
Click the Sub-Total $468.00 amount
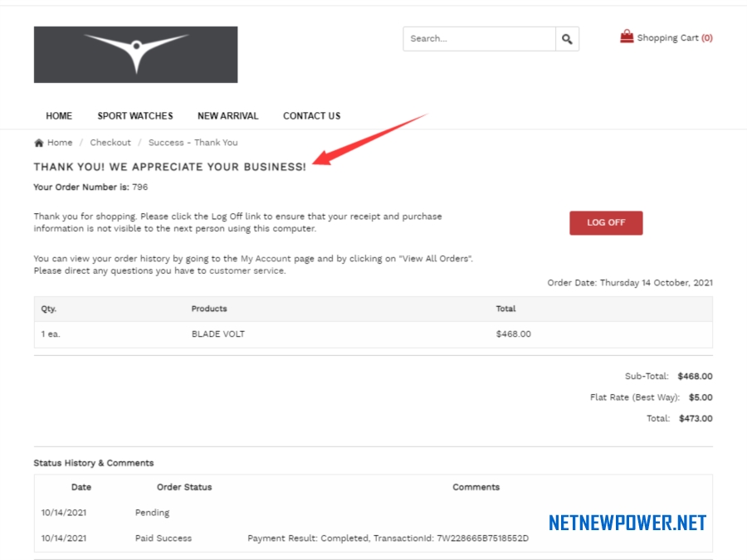pos(695,376)
